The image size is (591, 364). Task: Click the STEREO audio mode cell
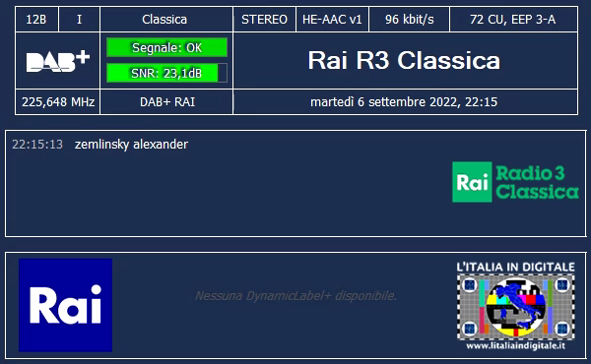click(265, 20)
